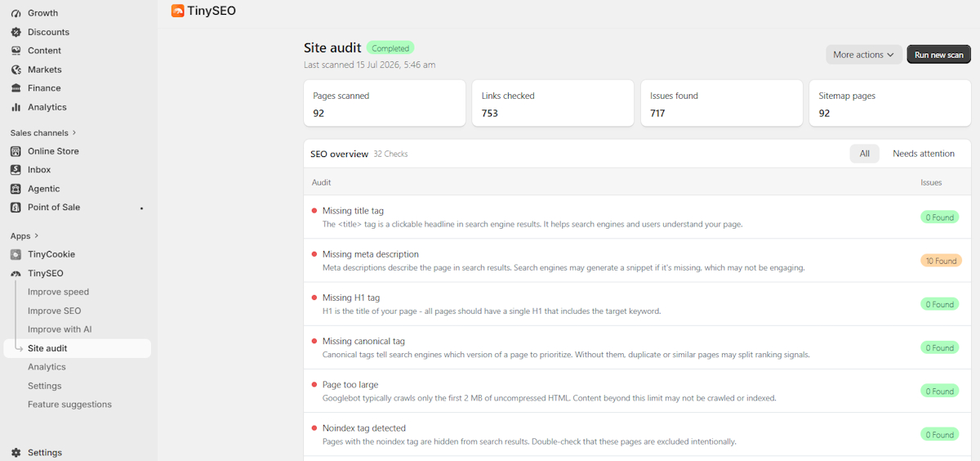Image resolution: width=980 pixels, height=461 pixels.
Task: Click the Sitemap pages card
Action: [890, 103]
